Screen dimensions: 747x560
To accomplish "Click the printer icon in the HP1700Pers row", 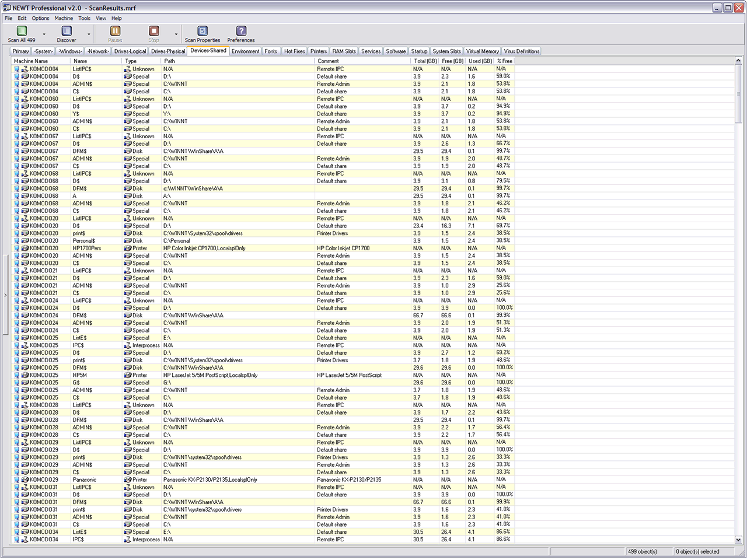I will (128, 249).
